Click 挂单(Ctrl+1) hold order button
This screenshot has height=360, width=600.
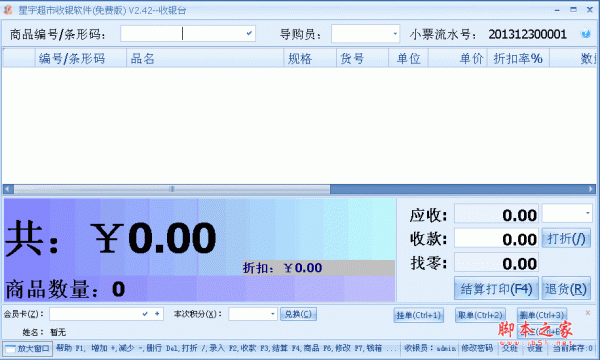coord(419,315)
